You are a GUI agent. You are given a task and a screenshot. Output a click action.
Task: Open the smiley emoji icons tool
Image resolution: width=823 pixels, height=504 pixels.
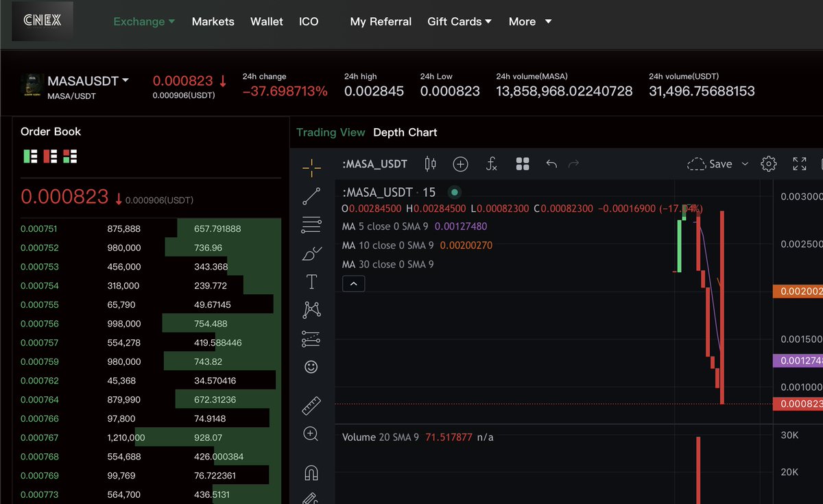coord(311,367)
